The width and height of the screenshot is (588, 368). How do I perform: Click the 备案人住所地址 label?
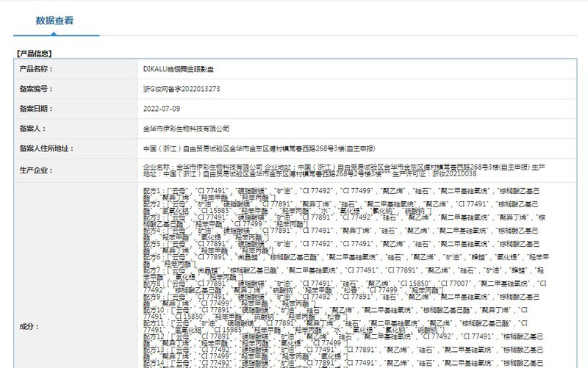coord(46,148)
